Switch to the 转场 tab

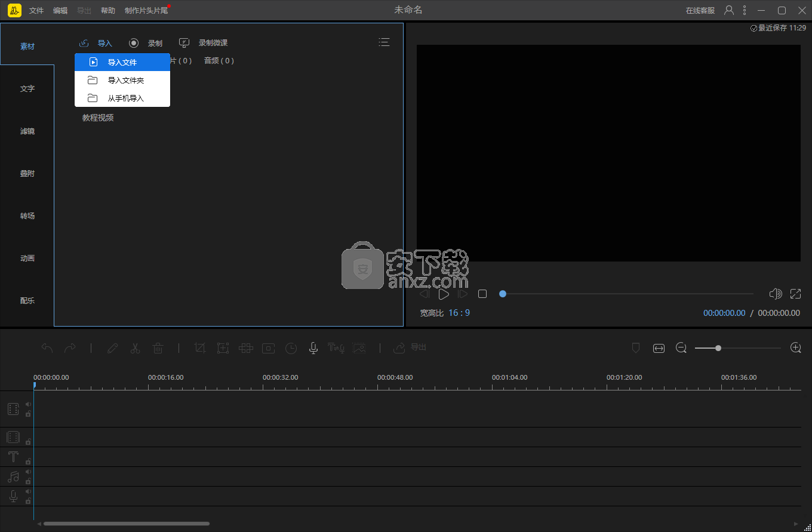pos(27,216)
